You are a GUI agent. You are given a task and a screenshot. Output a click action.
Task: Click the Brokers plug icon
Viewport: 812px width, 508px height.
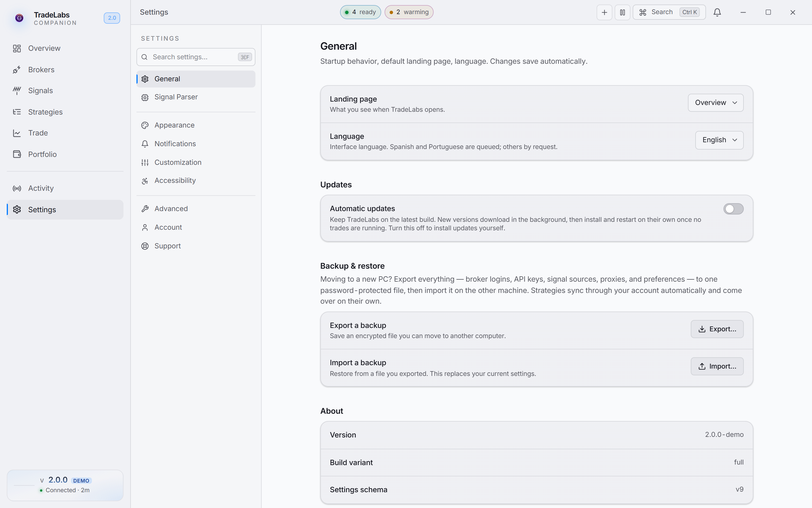click(17, 69)
